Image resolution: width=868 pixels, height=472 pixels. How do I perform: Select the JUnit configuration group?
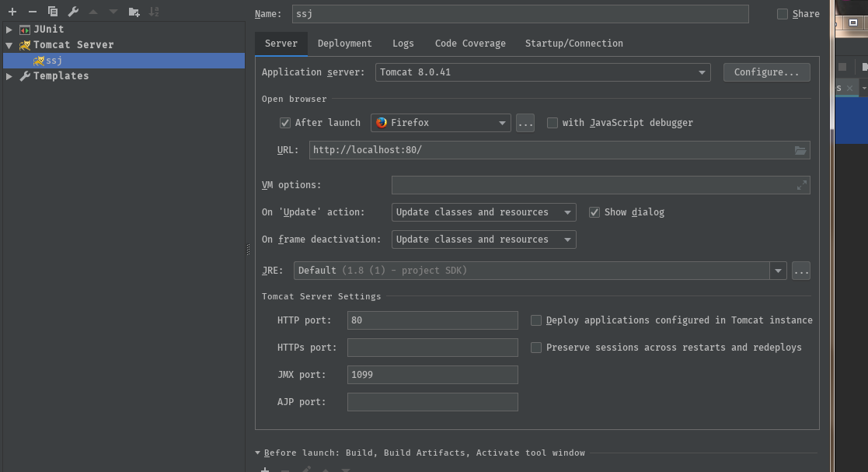click(49, 30)
